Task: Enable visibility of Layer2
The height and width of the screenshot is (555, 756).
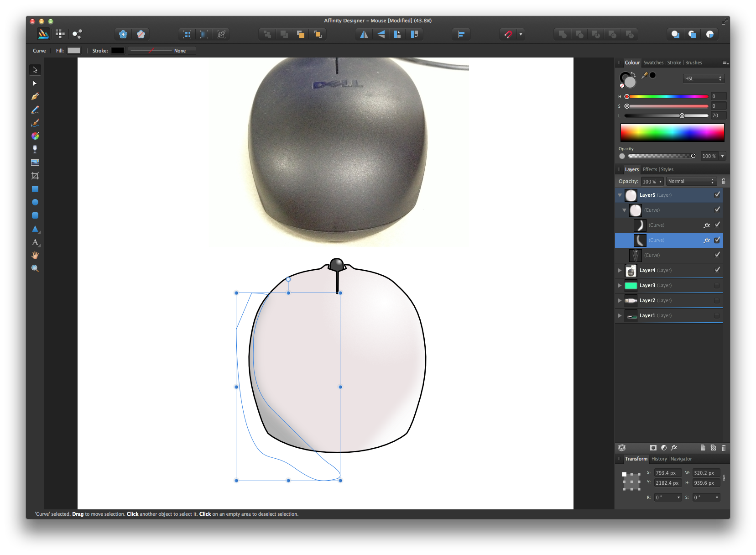Action: click(717, 300)
